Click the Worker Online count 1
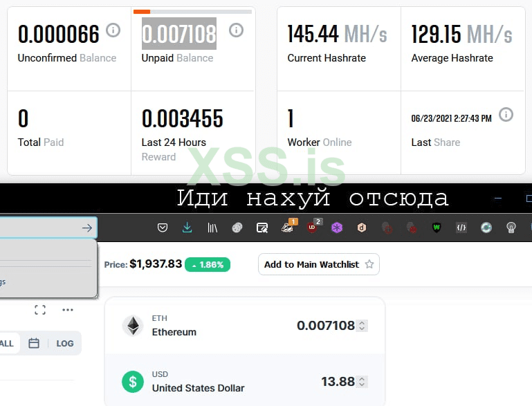The width and height of the screenshot is (532, 406). pyautogui.click(x=291, y=118)
